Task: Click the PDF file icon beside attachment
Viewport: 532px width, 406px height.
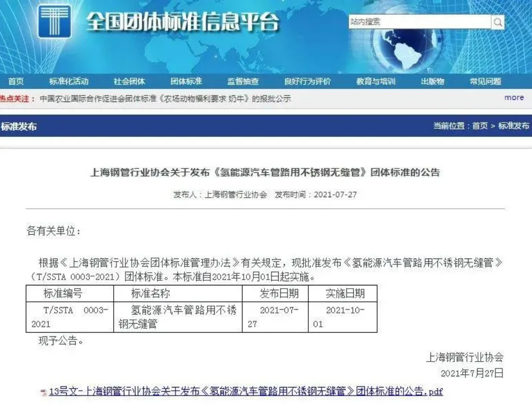Action: click(x=43, y=392)
